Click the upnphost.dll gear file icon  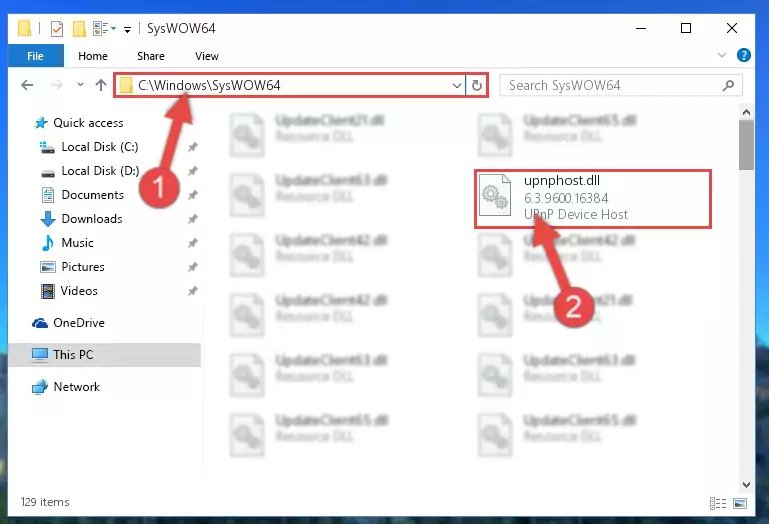495,196
